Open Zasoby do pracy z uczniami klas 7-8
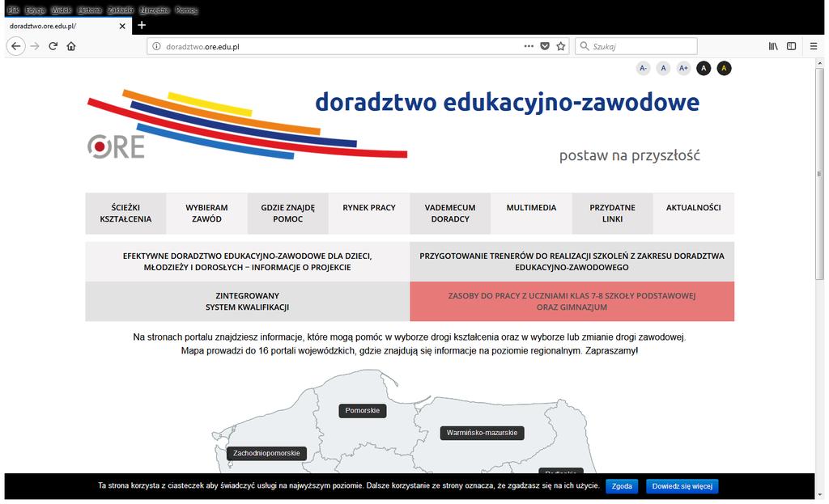Image resolution: width=829 pixels, height=504 pixels. pos(572,301)
